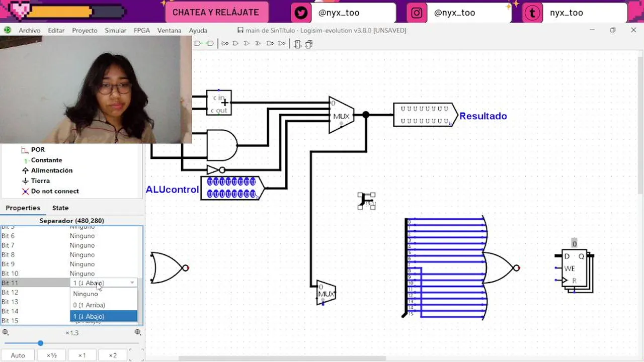Screen dimensions: 644x362
Task: Open the Editar menu
Action: point(56,30)
